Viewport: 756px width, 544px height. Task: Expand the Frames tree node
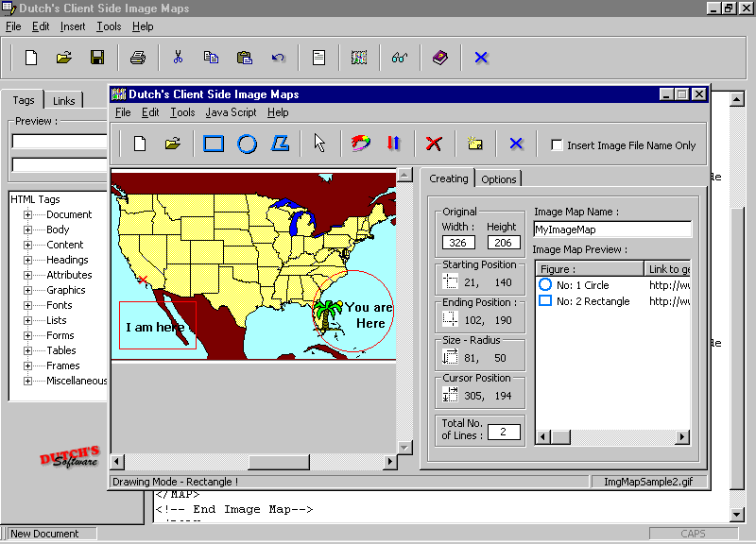(x=28, y=365)
